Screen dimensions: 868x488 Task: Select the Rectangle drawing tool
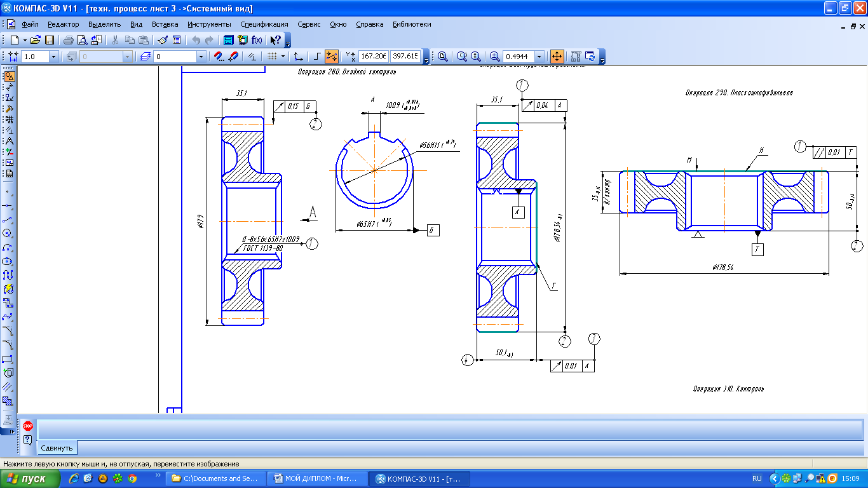pos(8,359)
